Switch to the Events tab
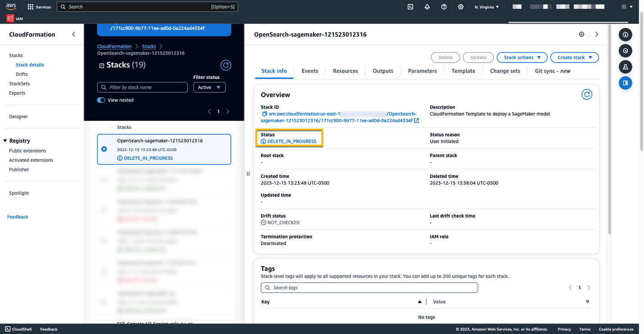The height and width of the screenshot is (334, 644). click(x=310, y=71)
